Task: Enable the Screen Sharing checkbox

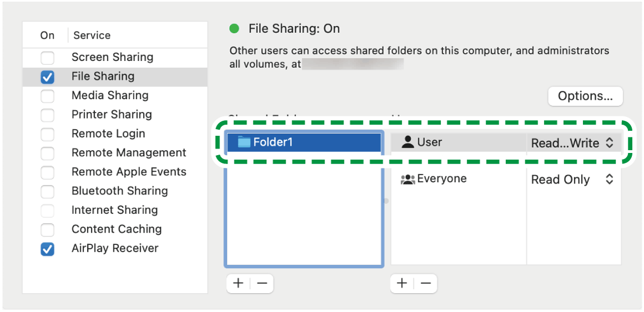Action: tap(48, 58)
